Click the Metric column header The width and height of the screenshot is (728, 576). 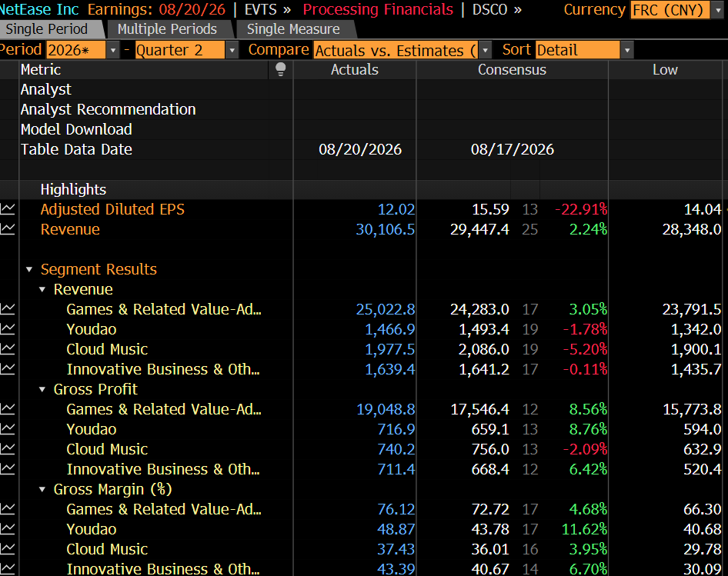tap(41, 70)
